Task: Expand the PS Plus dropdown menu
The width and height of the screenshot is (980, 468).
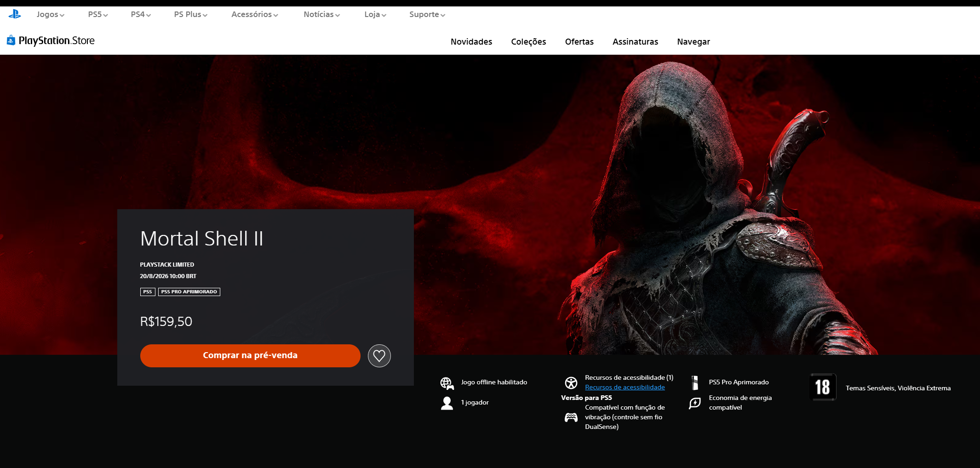Action: [191, 14]
